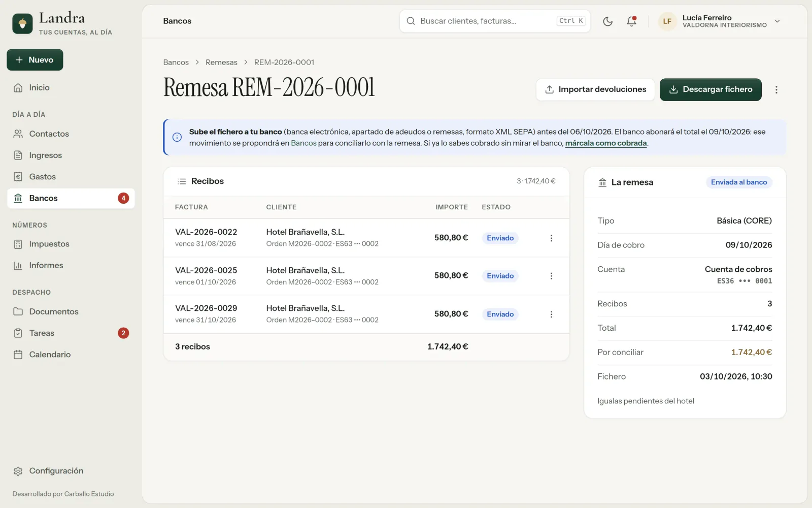The image size is (812, 508).
Task: Click the Nuevo button
Action: 35,60
